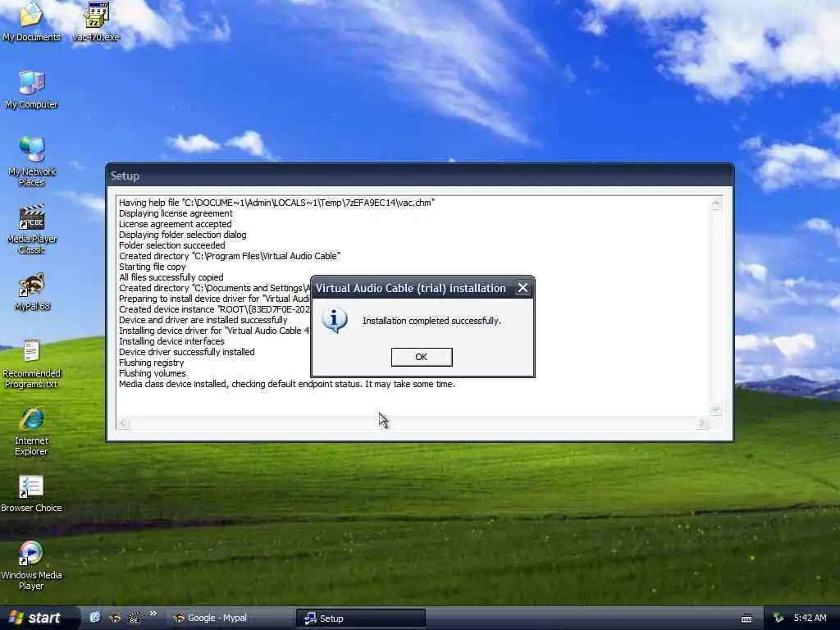
Task: Select My Network Places icon
Action: (x=32, y=162)
